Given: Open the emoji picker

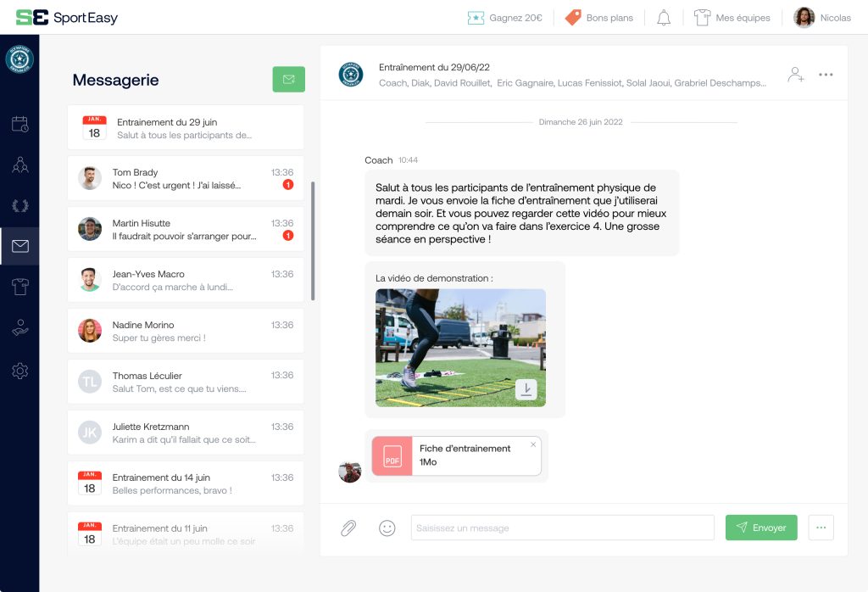Looking at the screenshot, I should point(387,528).
